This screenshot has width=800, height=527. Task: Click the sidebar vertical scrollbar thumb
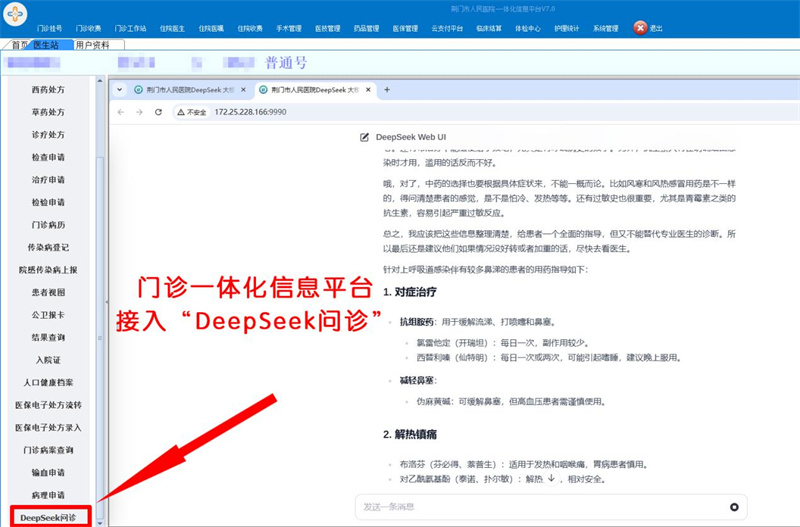(100, 337)
